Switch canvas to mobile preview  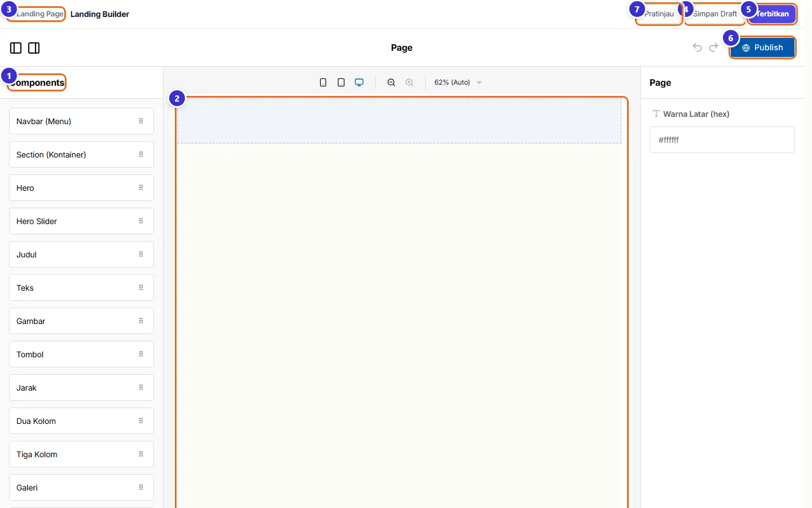pos(323,82)
